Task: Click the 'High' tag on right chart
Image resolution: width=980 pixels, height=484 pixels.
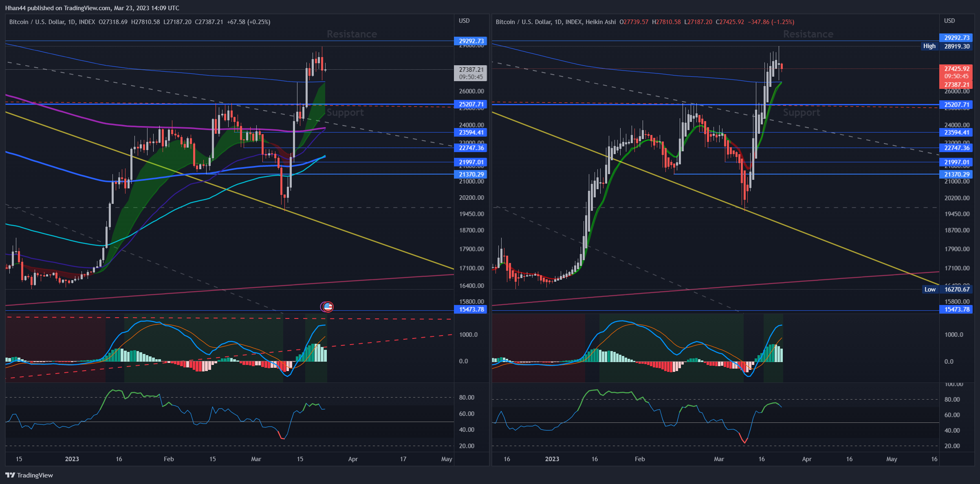Action: pos(929,46)
